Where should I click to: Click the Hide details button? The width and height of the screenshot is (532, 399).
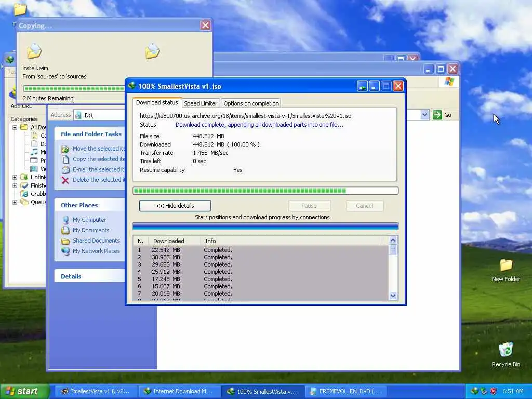click(x=175, y=206)
